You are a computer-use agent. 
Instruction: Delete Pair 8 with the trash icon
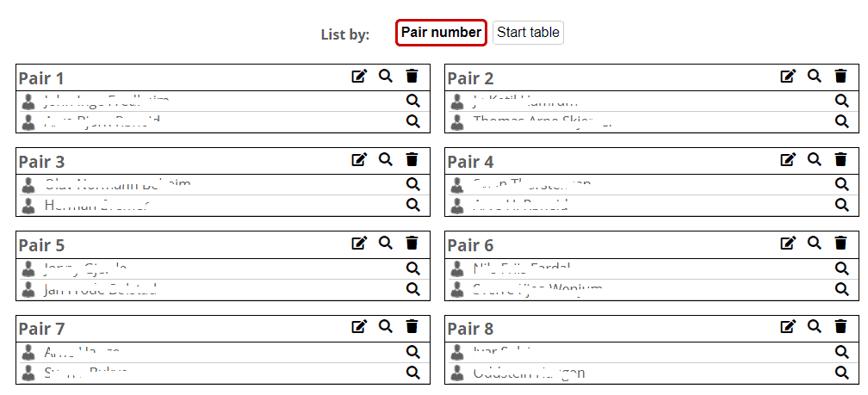pos(840,327)
